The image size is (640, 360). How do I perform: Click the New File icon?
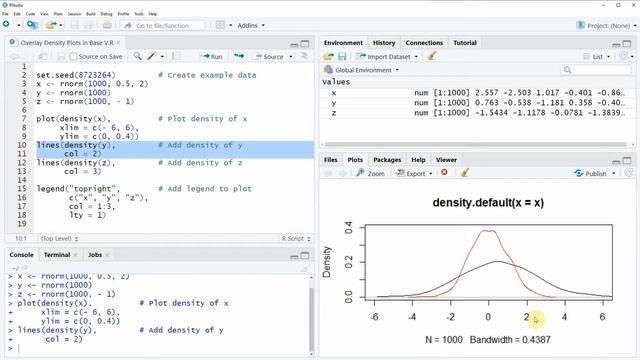click(6, 25)
